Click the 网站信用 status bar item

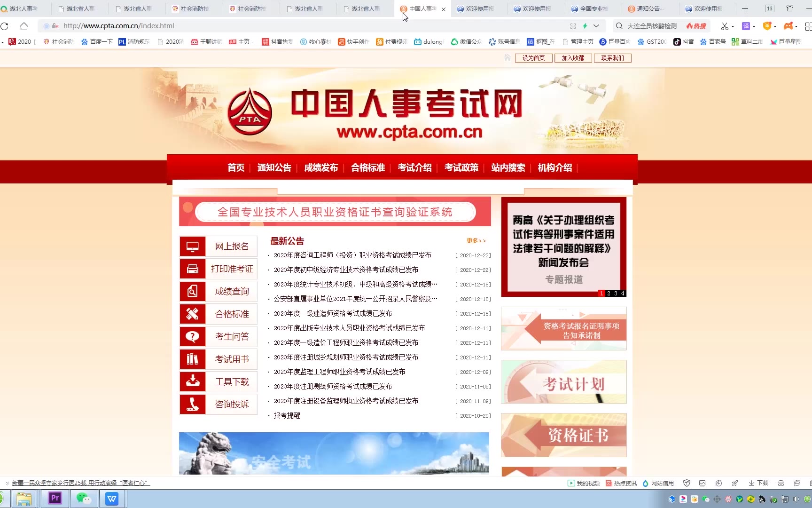[x=658, y=483]
